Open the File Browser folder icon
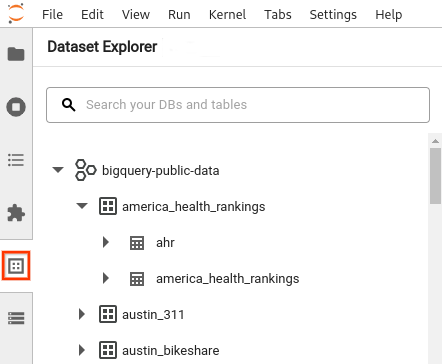Viewport: 442px width, 364px height. point(16,54)
